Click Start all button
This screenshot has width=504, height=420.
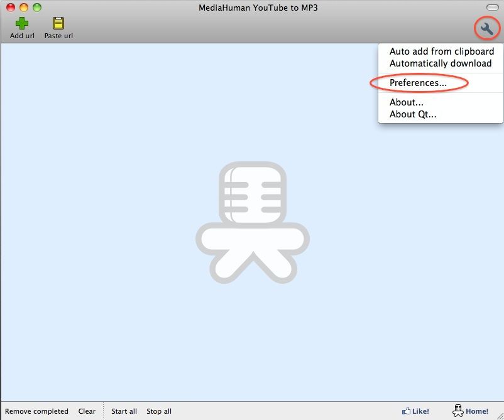coord(124,411)
